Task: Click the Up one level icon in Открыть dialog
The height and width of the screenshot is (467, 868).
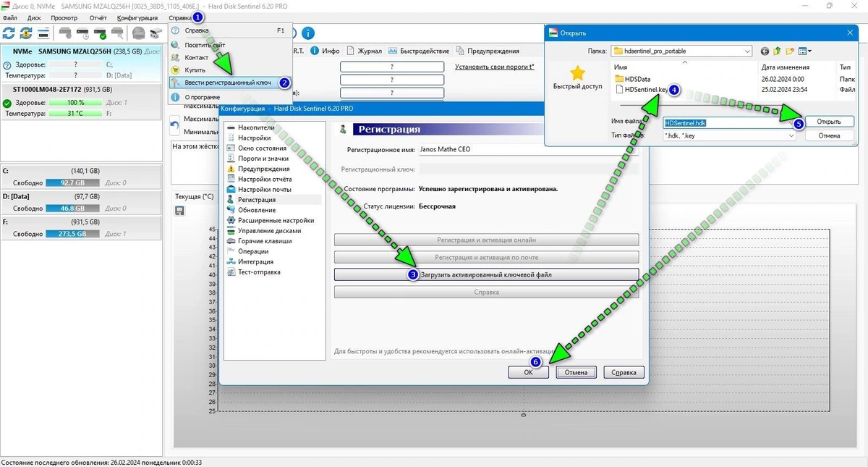Action: (x=778, y=51)
